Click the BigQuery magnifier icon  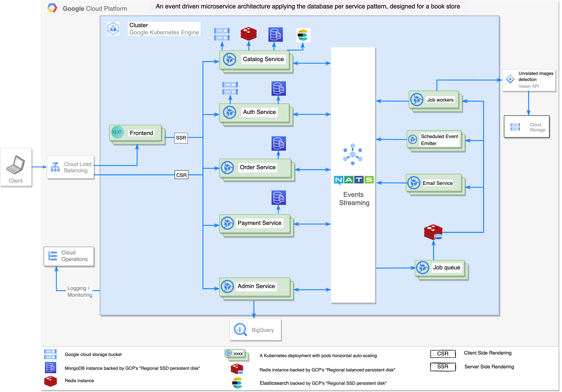coord(240,329)
